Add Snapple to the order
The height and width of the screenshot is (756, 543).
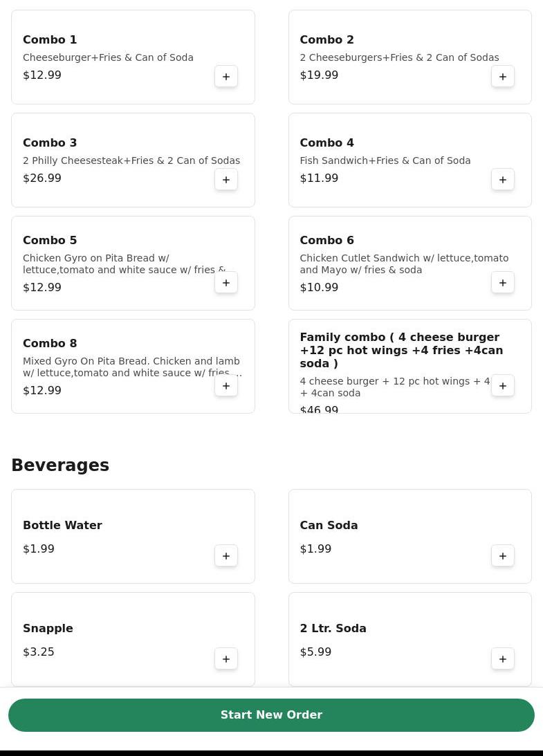[x=226, y=659]
